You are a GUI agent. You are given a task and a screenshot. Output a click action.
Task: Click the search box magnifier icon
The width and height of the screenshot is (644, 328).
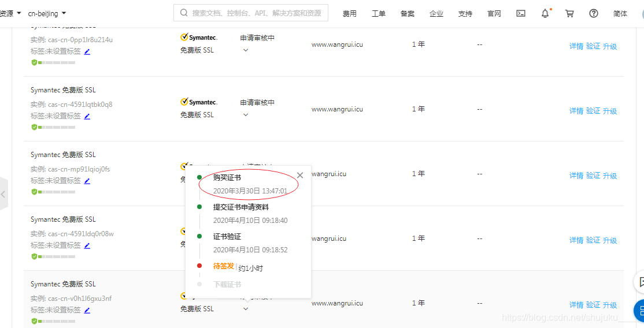184,13
